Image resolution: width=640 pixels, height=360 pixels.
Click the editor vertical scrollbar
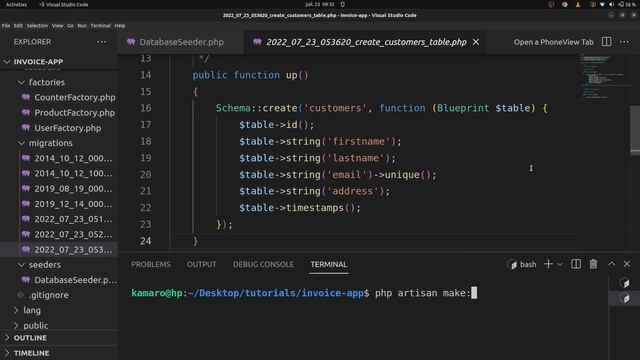click(635, 131)
